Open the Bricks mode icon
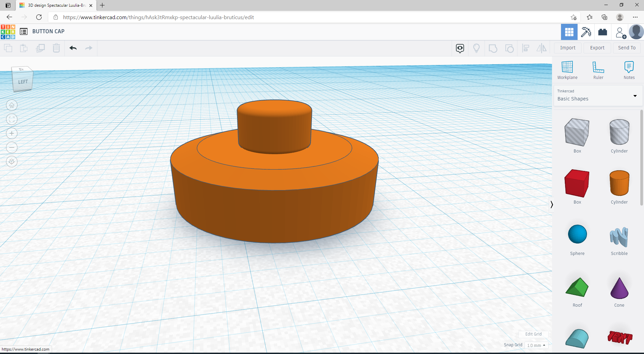Screen dimensions: 644x354 (x=603, y=32)
